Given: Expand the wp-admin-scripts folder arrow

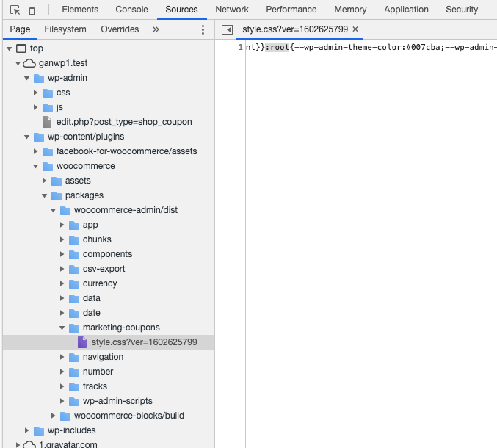Looking at the screenshot, I should (x=62, y=401).
